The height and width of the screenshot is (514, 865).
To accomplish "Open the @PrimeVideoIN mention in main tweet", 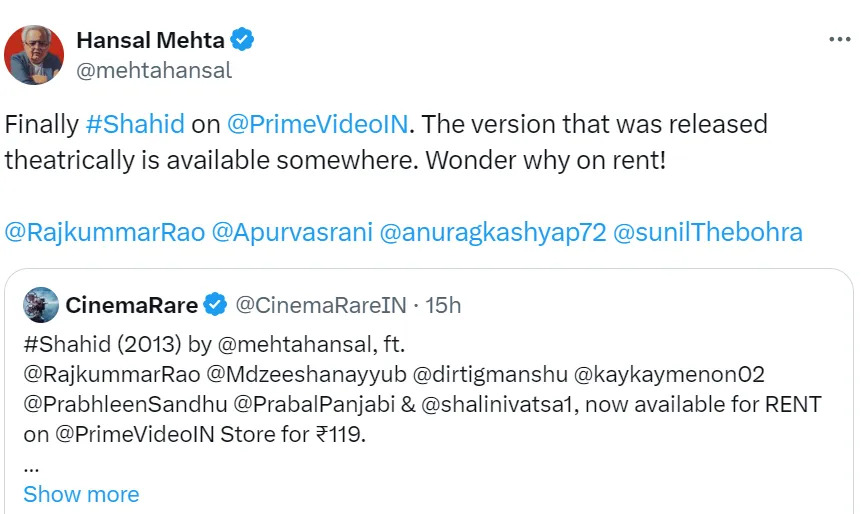I will pyautogui.click(x=318, y=125).
